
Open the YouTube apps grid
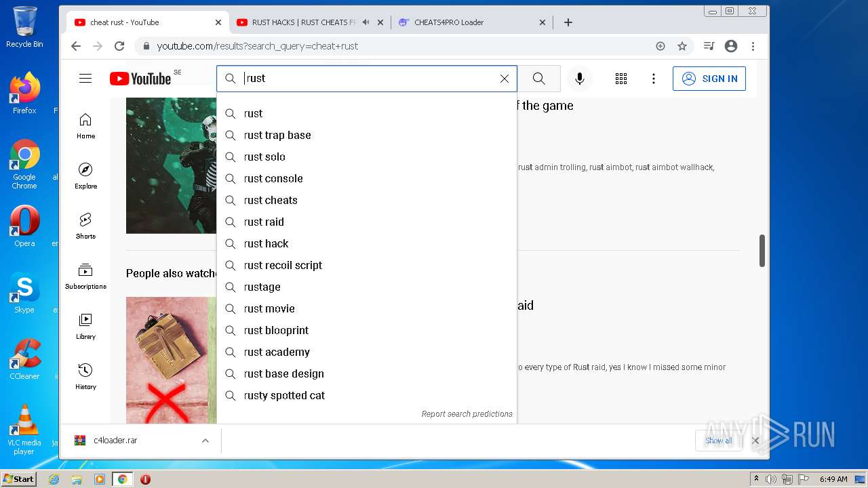(621, 79)
